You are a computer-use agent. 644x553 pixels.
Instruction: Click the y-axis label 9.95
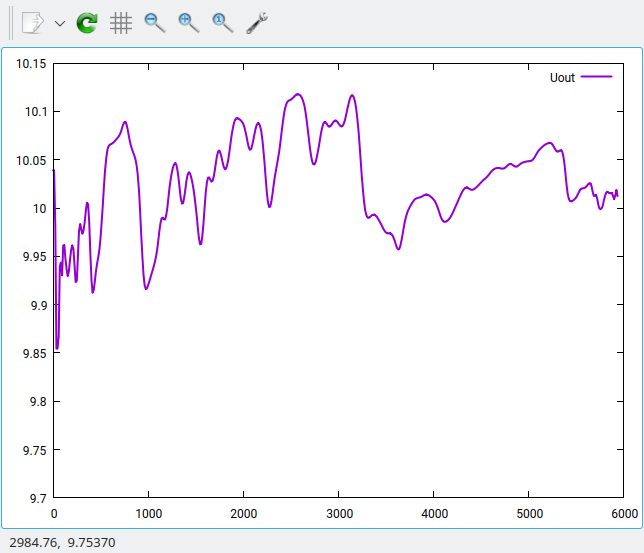point(34,257)
